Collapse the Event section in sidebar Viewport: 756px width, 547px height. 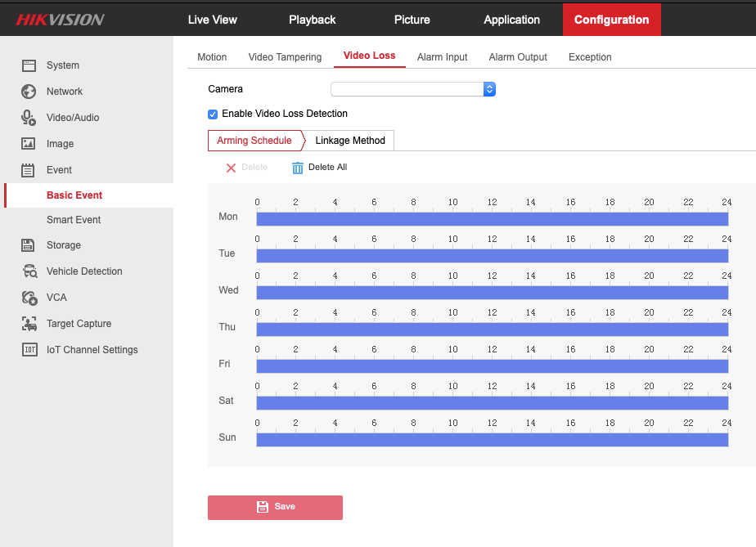point(59,170)
